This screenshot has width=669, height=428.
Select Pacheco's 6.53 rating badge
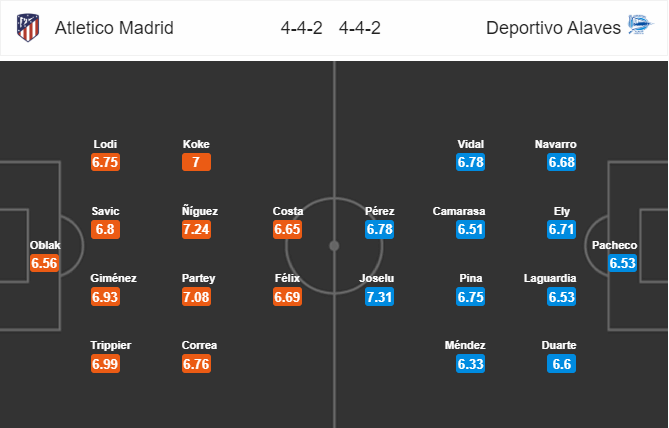click(624, 263)
